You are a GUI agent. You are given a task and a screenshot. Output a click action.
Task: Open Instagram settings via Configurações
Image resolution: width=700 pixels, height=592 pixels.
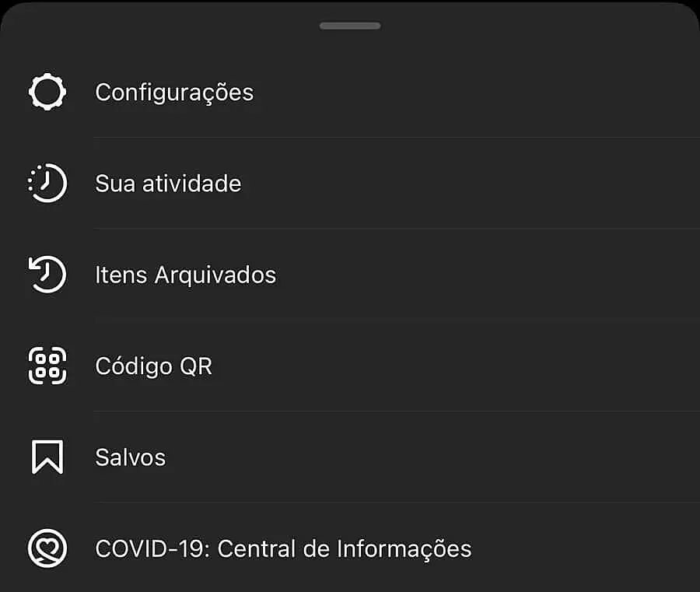pos(174,92)
